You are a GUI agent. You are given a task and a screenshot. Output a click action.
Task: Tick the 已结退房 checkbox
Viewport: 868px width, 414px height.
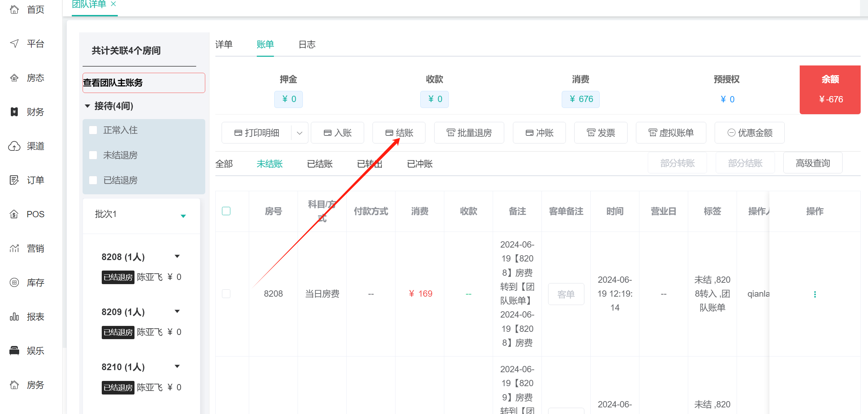(93, 180)
